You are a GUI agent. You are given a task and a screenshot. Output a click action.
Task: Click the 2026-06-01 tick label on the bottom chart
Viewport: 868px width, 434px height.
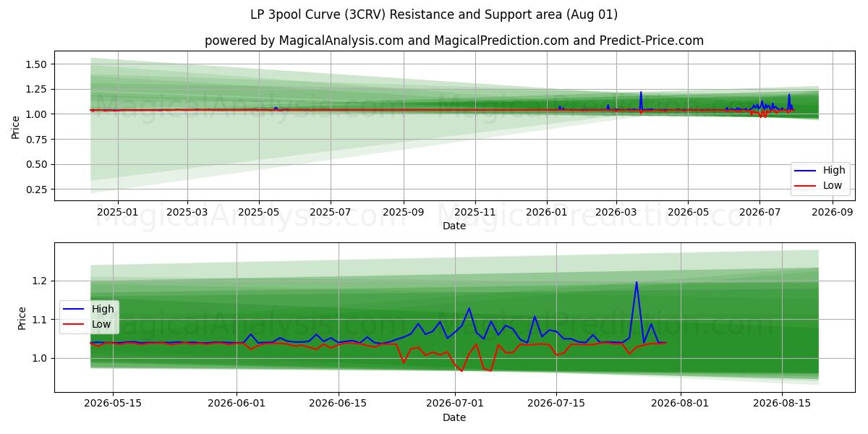pos(237,403)
